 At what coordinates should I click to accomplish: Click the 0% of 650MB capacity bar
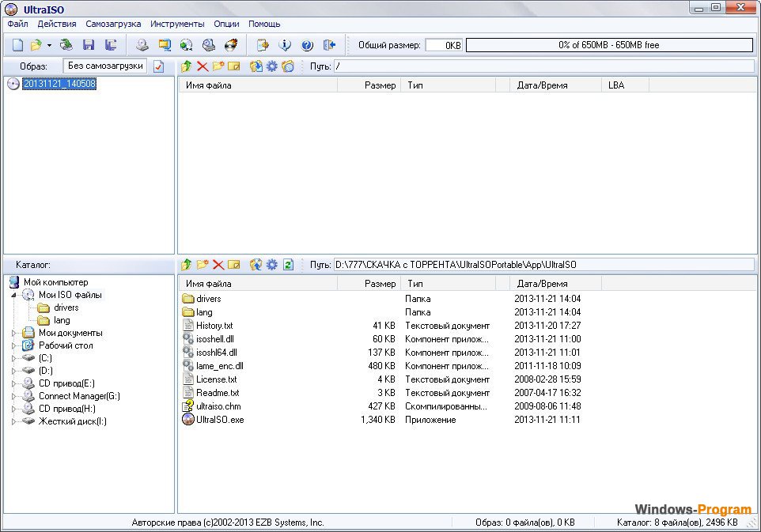(x=609, y=45)
